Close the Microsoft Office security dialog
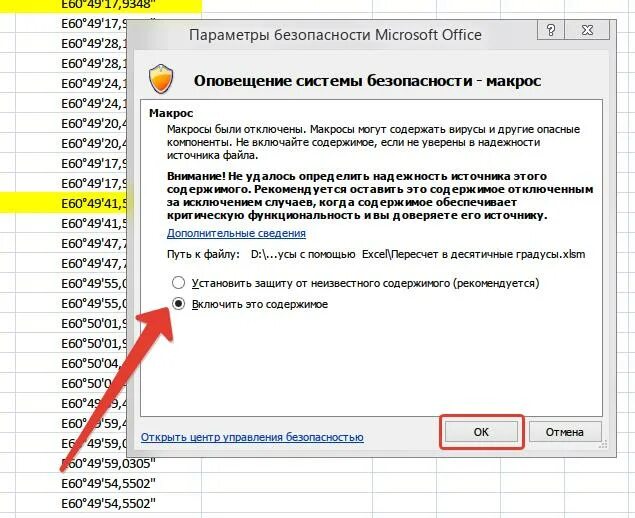635x518 pixels. tap(587, 30)
